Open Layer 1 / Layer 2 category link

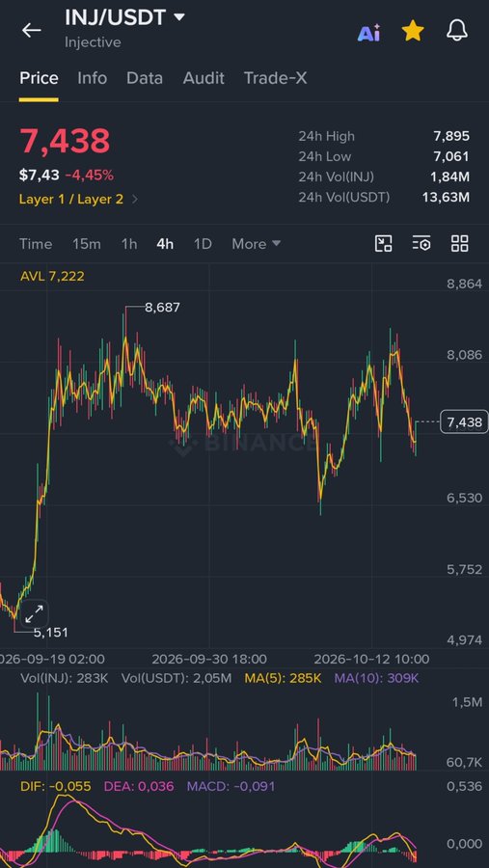pos(79,200)
